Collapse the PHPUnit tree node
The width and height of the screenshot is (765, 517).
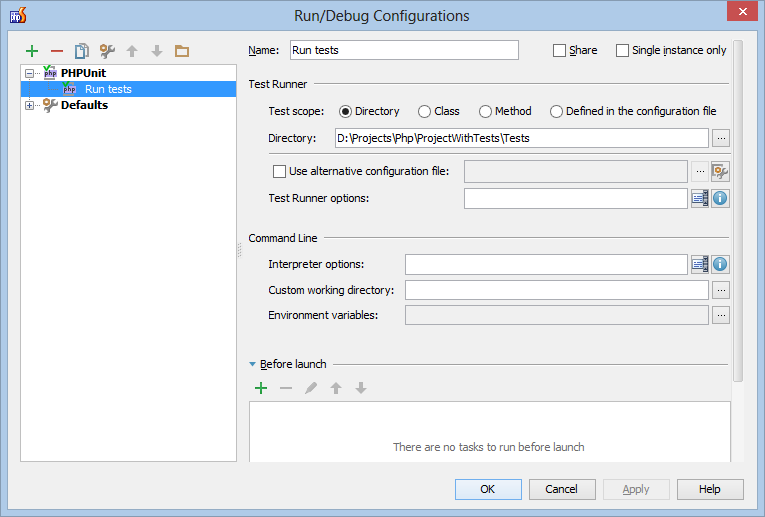29,74
